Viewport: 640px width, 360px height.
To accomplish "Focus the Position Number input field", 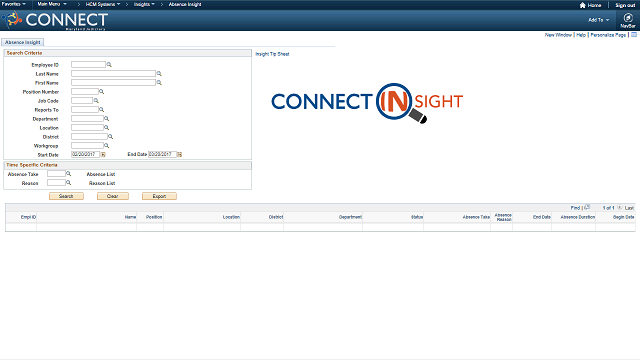I will pyautogui.click(x=85, y=91).
